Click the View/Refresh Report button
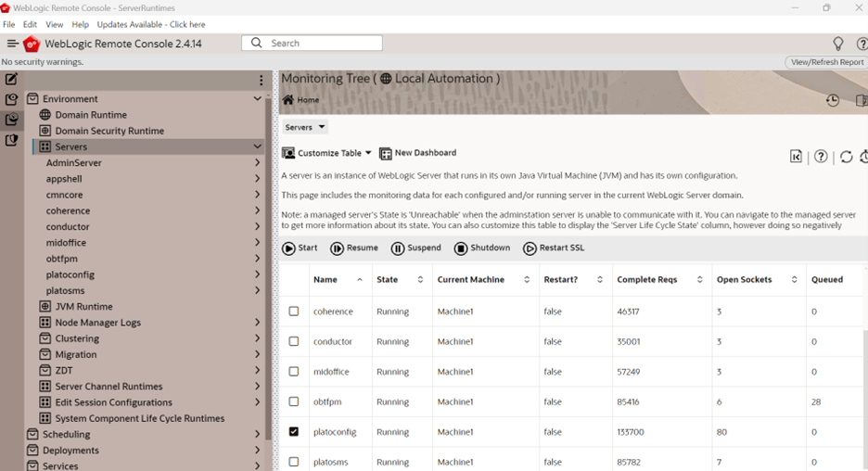Viewport: 868px width, 471px height. pyautogui.click(x=826, y=62)
